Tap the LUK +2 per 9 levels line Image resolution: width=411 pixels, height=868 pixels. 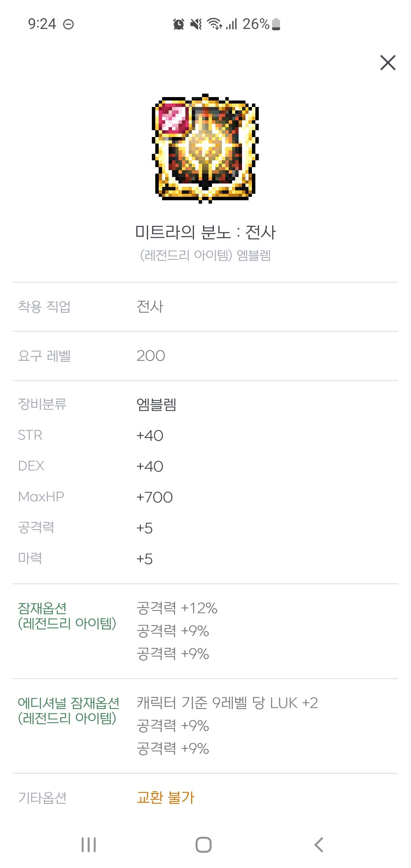coord(227,703)
